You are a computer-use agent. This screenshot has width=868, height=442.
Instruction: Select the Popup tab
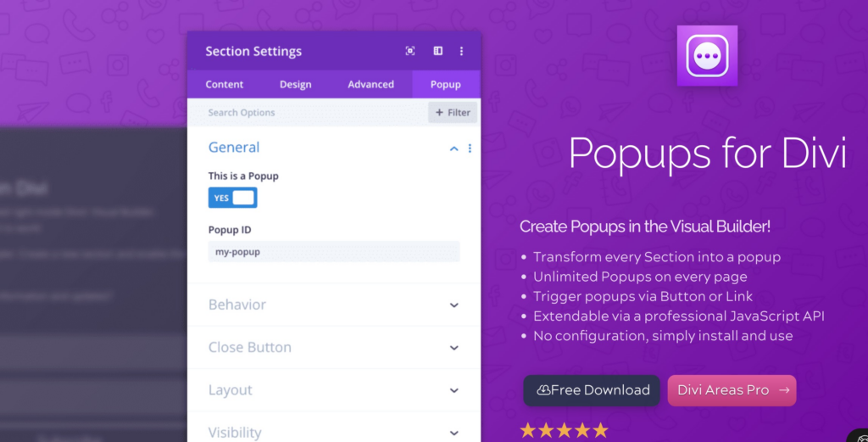[x=446, y=84]
